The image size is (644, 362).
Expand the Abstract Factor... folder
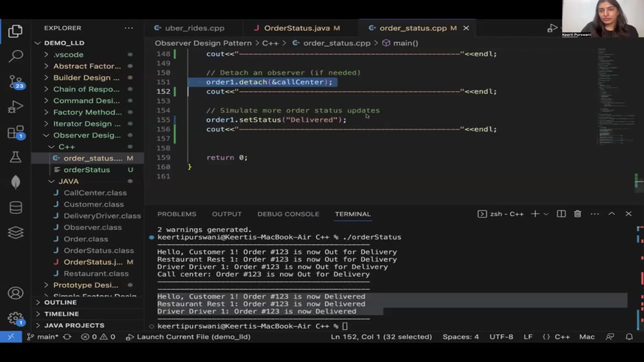coord(87,66)
